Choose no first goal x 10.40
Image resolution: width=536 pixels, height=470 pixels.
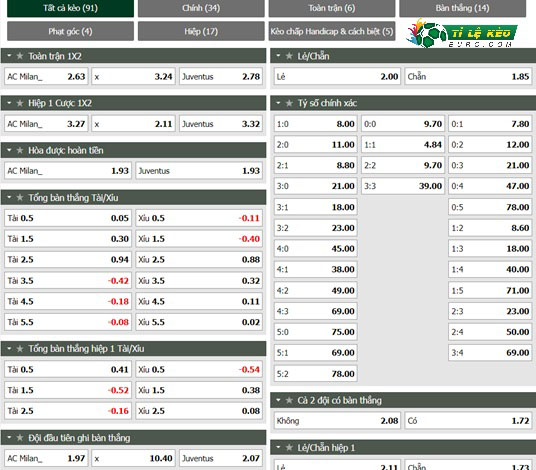tap(133, 458)
